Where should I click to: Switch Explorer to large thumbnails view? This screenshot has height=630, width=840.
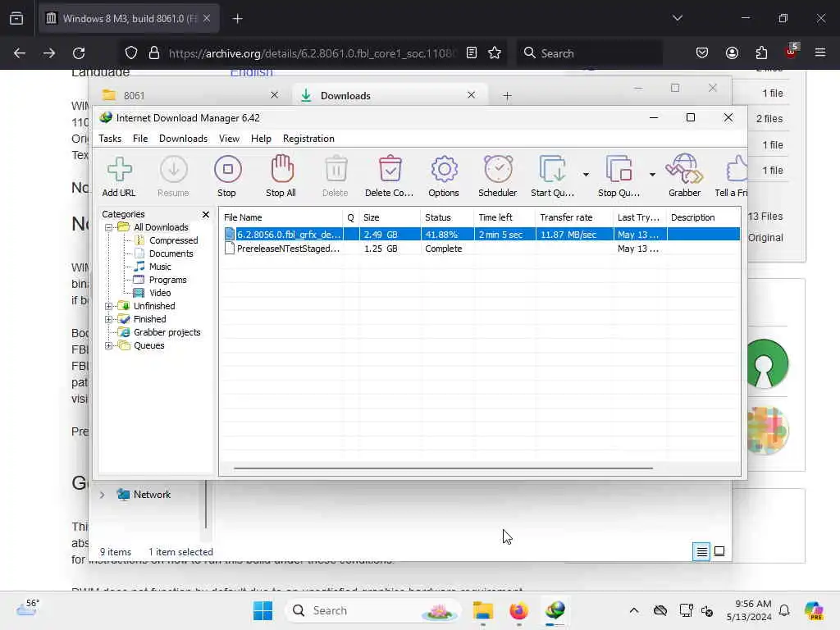[x=719, y=551]
